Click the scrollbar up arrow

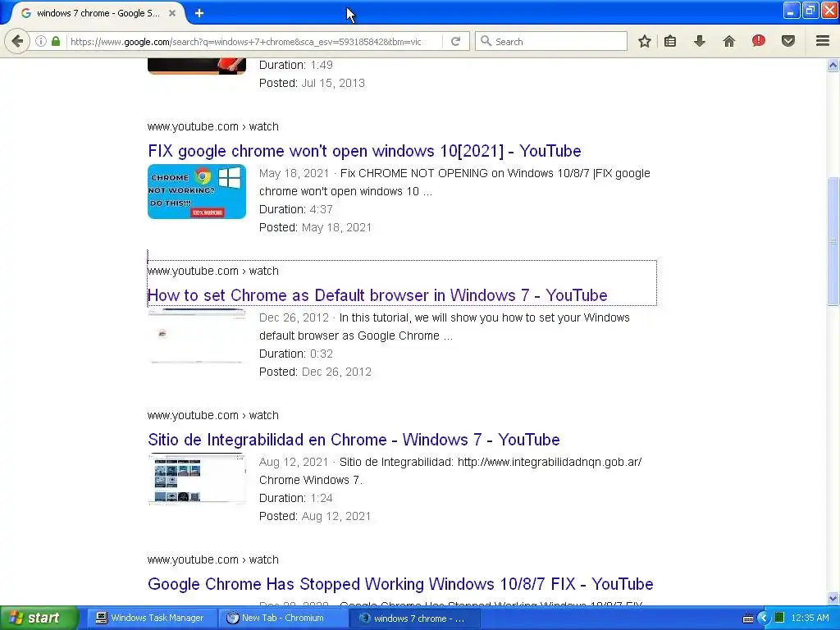(833, 66)
